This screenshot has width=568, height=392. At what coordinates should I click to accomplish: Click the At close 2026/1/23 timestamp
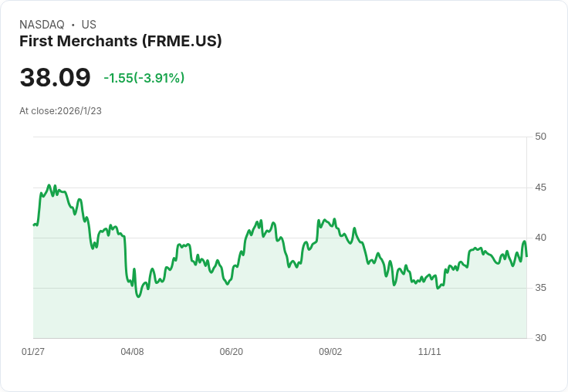coord(60,110)
